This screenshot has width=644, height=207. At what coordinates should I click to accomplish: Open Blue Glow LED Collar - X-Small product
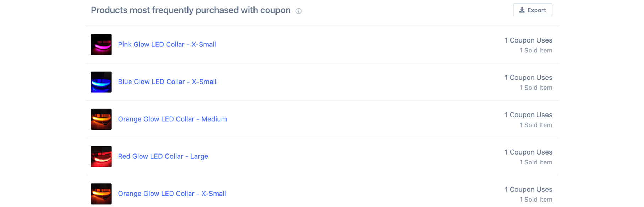(167, 82)
